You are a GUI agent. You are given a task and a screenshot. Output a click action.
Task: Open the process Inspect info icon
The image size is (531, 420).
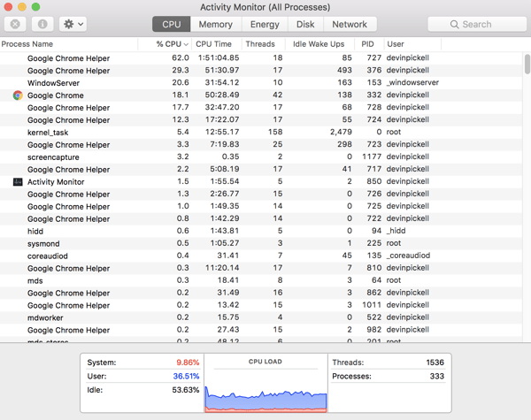coord(42,24)
